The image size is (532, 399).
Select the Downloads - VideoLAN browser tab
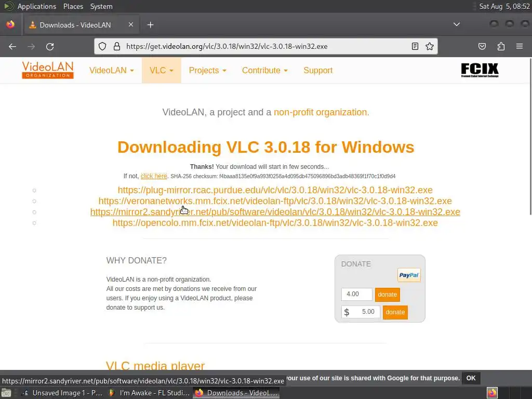(x=81, y=25)
